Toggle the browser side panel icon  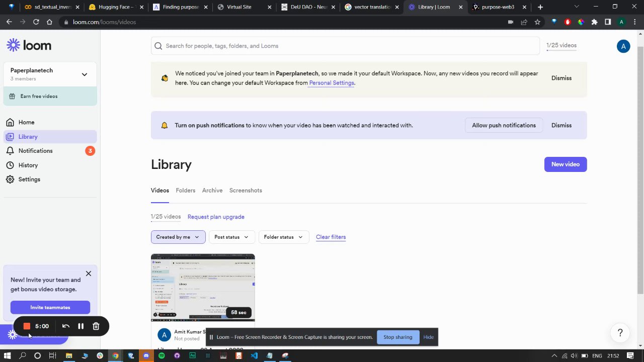tap(608, 22)
